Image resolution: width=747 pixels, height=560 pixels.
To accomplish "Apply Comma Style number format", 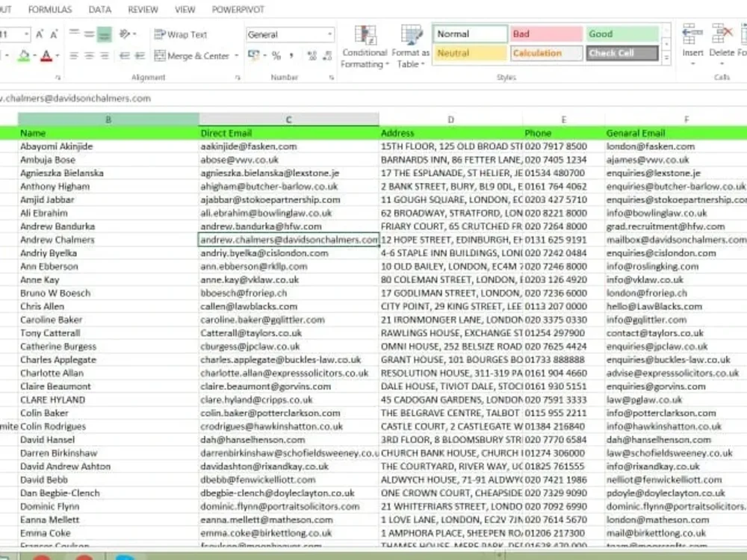I will (291, 56).
